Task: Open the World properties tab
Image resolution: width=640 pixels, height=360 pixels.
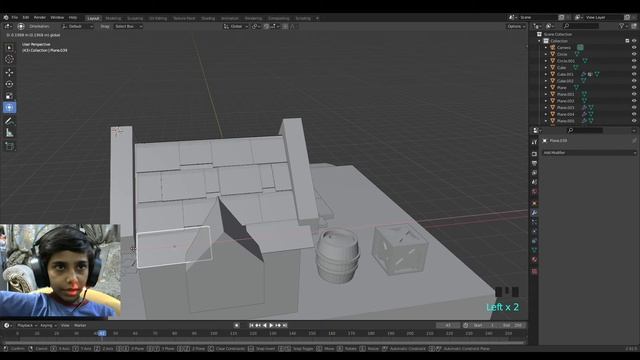Action: click(534, 191)
